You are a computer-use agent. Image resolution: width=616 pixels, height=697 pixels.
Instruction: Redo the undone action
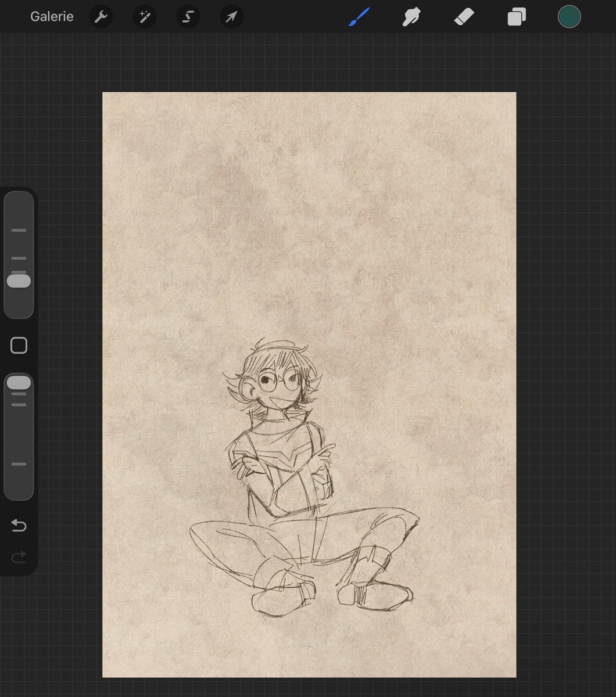coord(19,558)
